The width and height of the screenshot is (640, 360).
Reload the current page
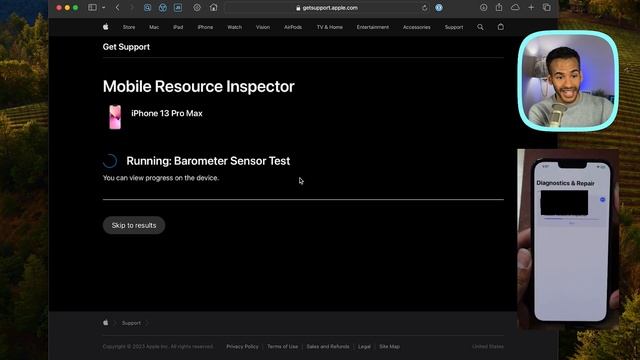coord(424,8)
